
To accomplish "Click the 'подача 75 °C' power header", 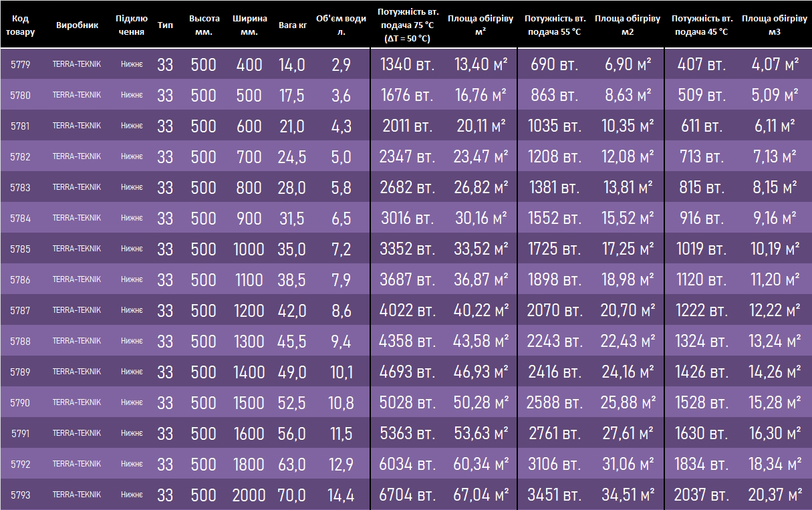I will 408,25.
